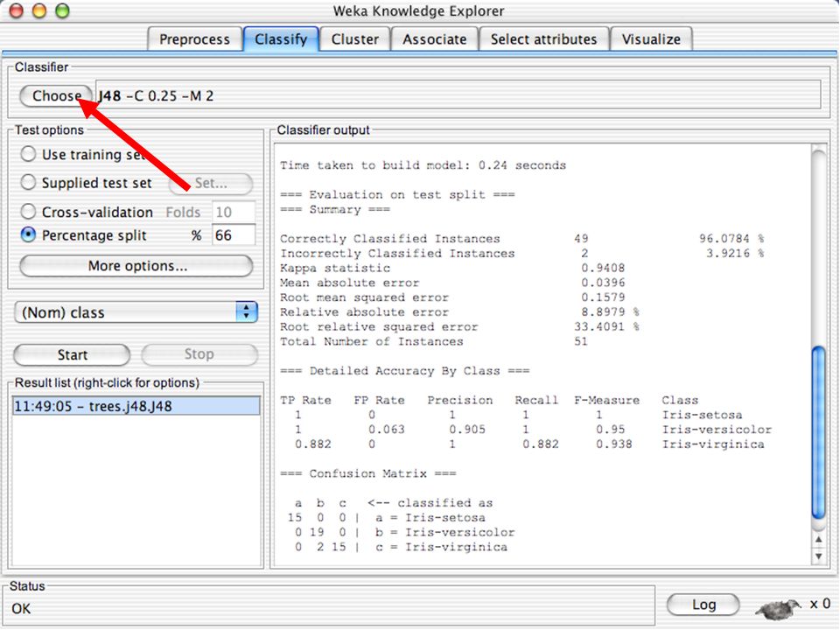Open the Classify tab
The width and height of the screenshot is (840, 630).
click(x=281, y=39)
